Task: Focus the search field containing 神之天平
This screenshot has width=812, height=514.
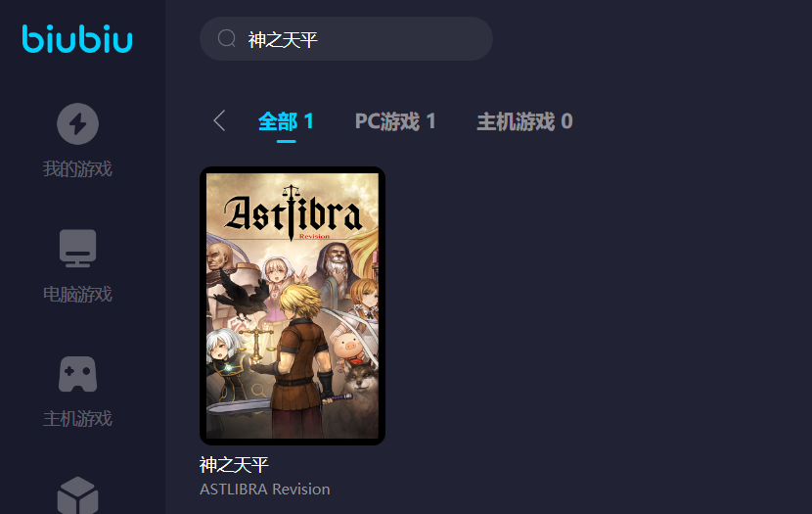Action: click(346, 39)
